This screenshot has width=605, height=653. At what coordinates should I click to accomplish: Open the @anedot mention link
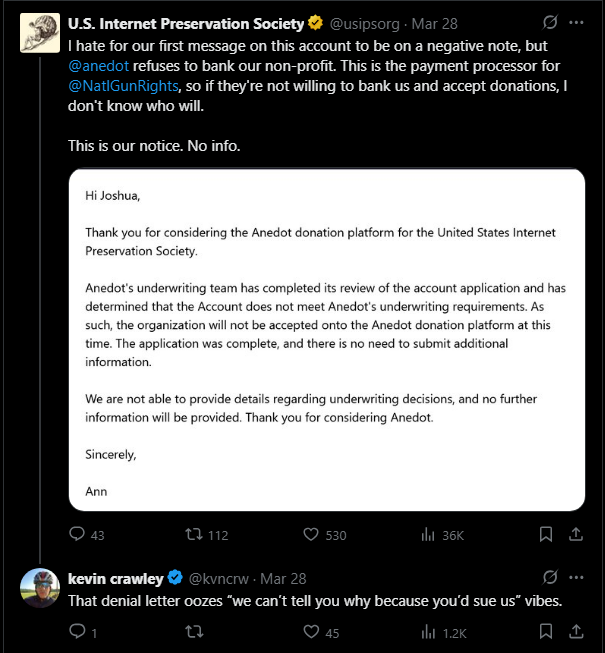click(99, 66)
